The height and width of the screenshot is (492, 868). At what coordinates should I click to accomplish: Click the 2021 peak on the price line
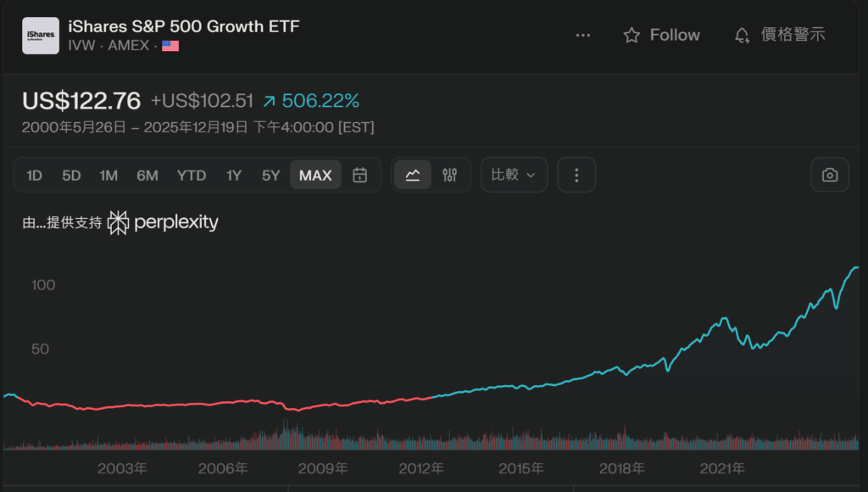(x=725, y=318)
